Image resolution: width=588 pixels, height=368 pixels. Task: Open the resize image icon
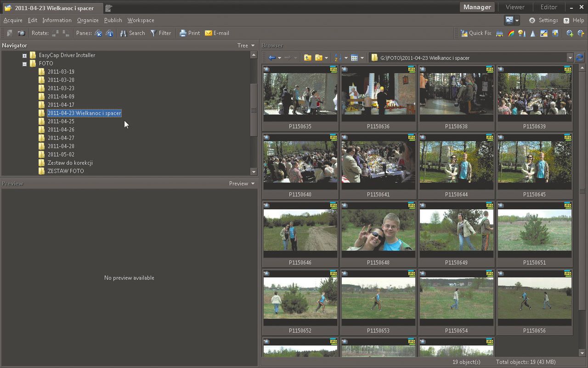[x=544, y=33]
